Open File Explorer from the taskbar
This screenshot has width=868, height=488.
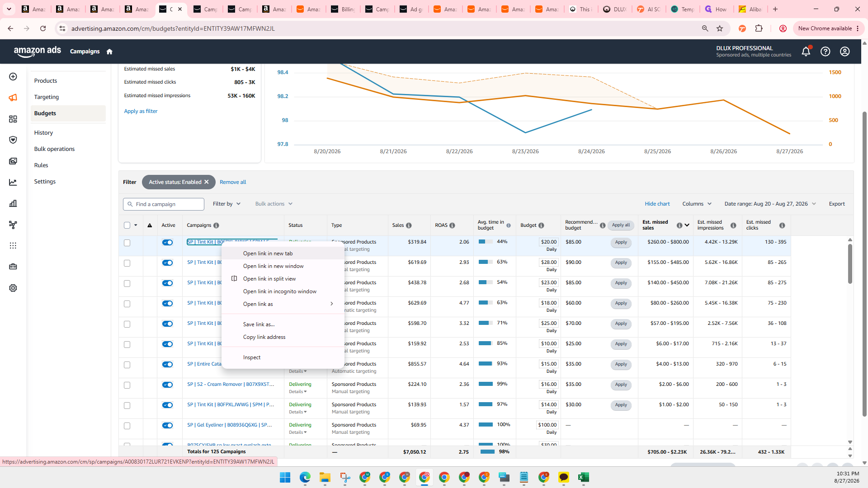(x=325, y=477)
